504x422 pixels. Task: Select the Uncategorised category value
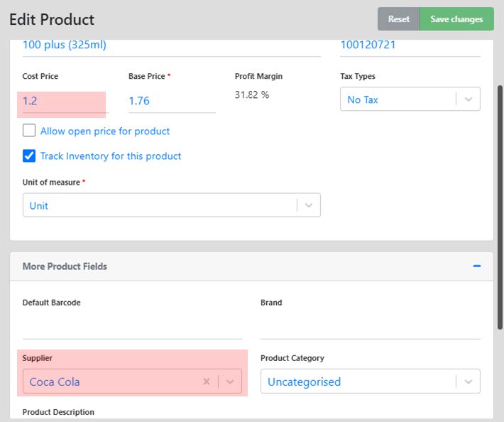[304, 382]
